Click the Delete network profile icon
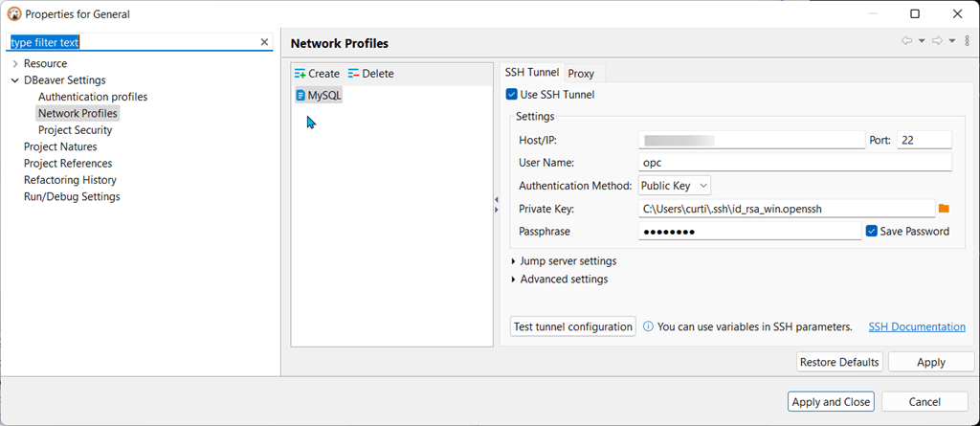980x426 pixels. pyautogui.click(x=354, y=74)
